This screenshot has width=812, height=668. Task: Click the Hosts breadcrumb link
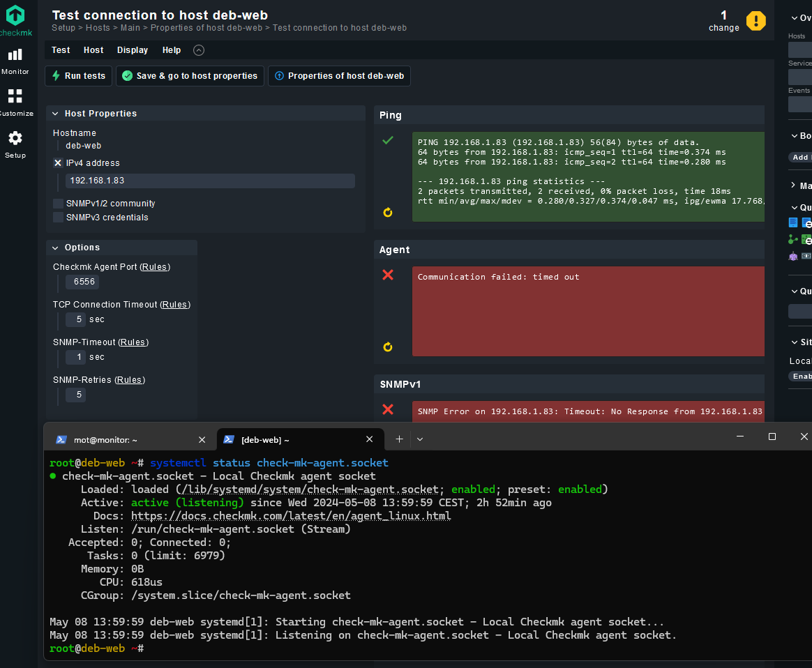[x=98, y=28]
